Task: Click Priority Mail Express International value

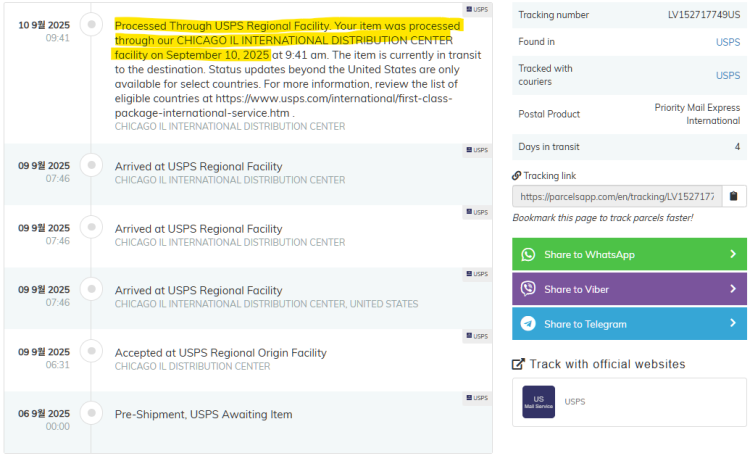Action: [697, 114]
